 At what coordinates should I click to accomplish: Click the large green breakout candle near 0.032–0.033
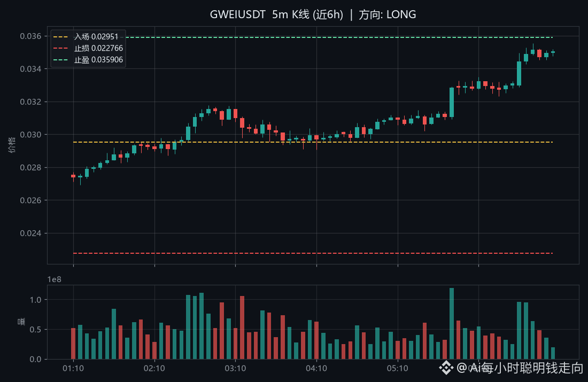[x=452, y=103]
